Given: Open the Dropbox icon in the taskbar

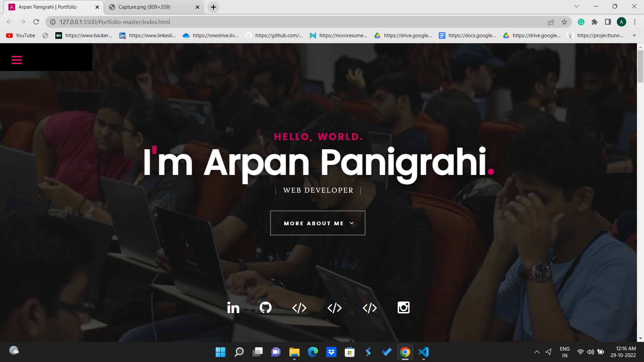Looking at the screenshot, I should (x=331, y=352).
